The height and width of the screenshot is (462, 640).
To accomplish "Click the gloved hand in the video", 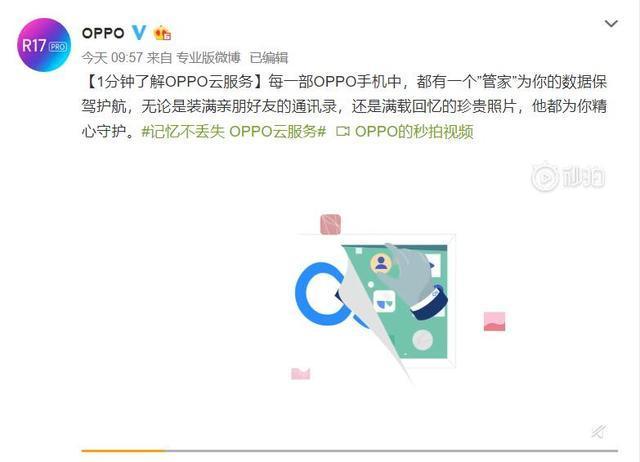I will (x=412, y=280).
